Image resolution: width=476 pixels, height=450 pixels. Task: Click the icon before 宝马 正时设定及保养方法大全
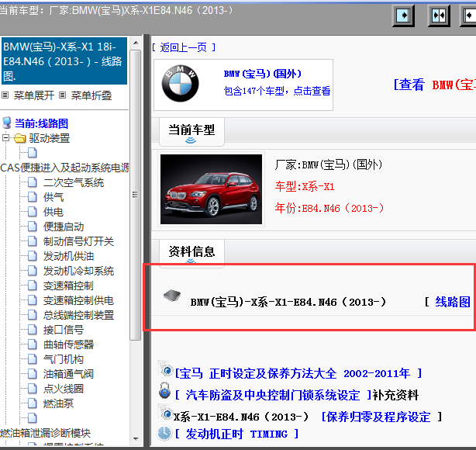(166, 369)
